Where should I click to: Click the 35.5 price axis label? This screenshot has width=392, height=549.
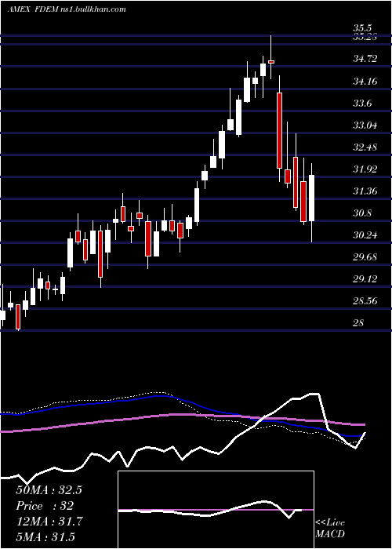pyautogui.click(x=362, y=28)
